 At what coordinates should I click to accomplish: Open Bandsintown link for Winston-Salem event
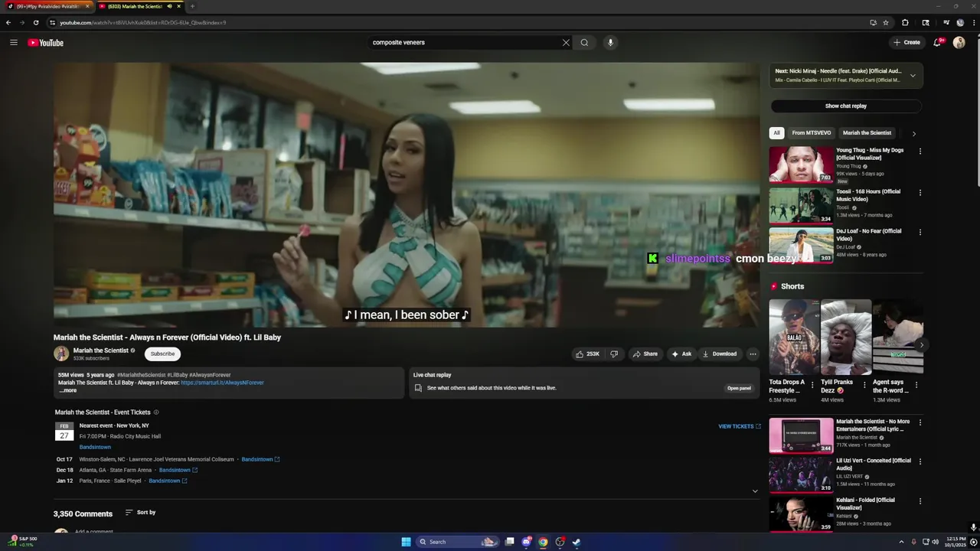pyautogui.click(x=260, y=459)
